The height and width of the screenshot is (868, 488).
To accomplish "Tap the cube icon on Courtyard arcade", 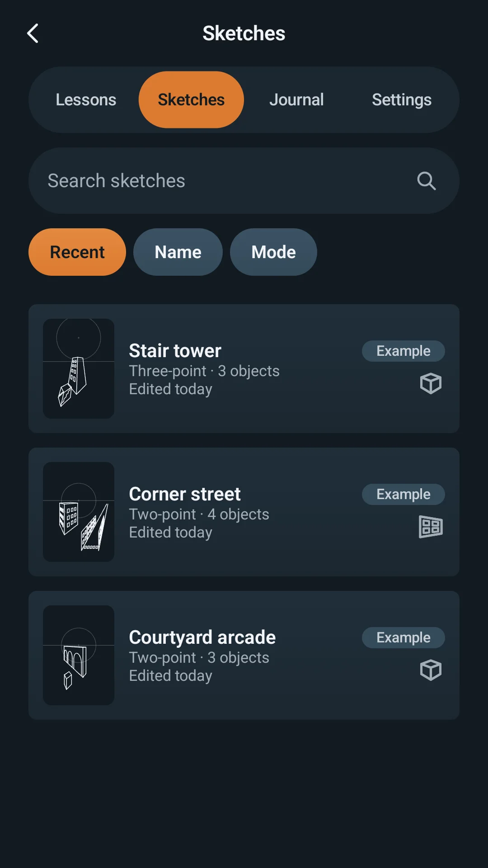I will [431, 670].
